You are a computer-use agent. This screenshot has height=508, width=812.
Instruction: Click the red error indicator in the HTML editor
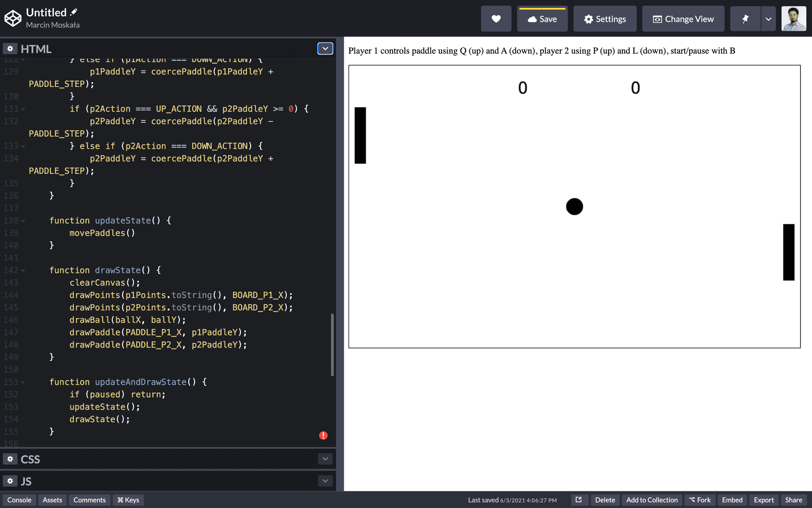coord(323,435)
